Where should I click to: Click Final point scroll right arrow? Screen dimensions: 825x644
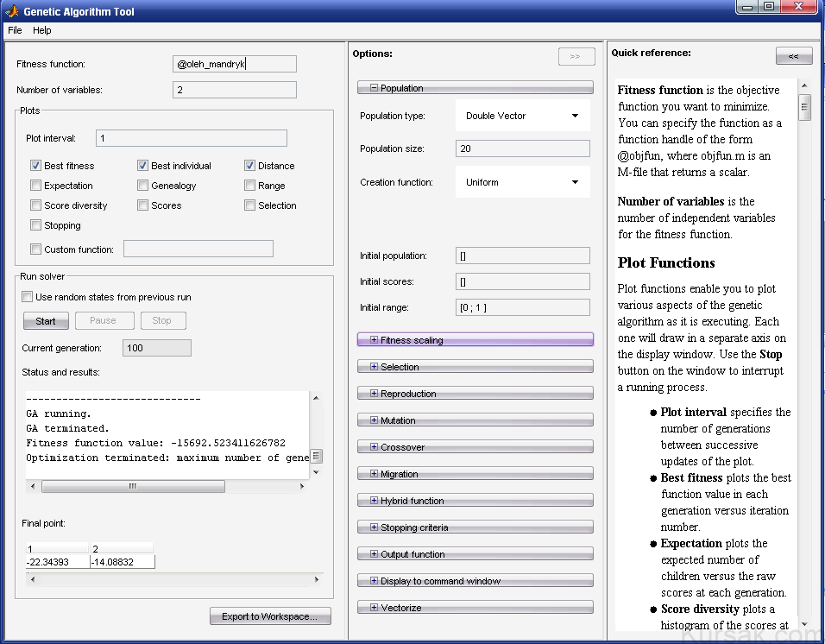(x=317, y=580)
